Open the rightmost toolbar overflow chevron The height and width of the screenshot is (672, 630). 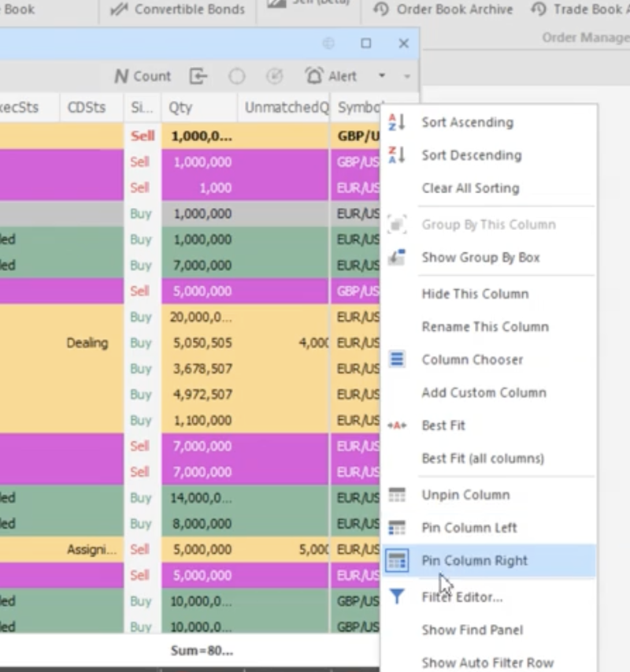[x=406, y=76]
